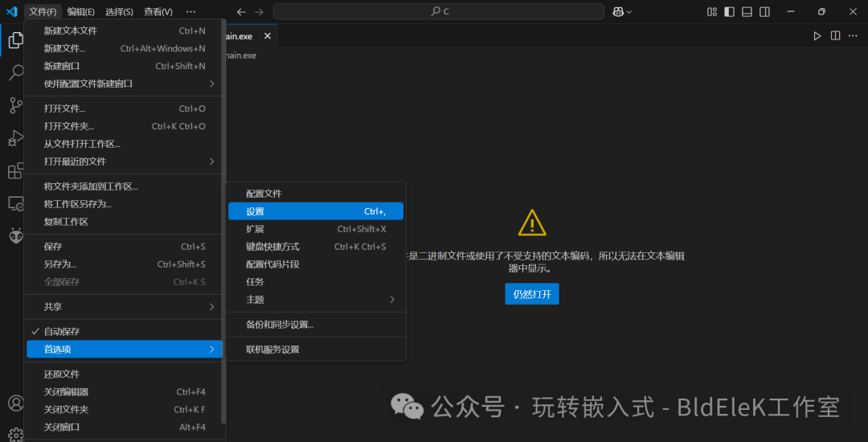The width and height of the screenshot is (868, 442).
Task: Choose 任务 in the submenu
Action: coord(316,281)
